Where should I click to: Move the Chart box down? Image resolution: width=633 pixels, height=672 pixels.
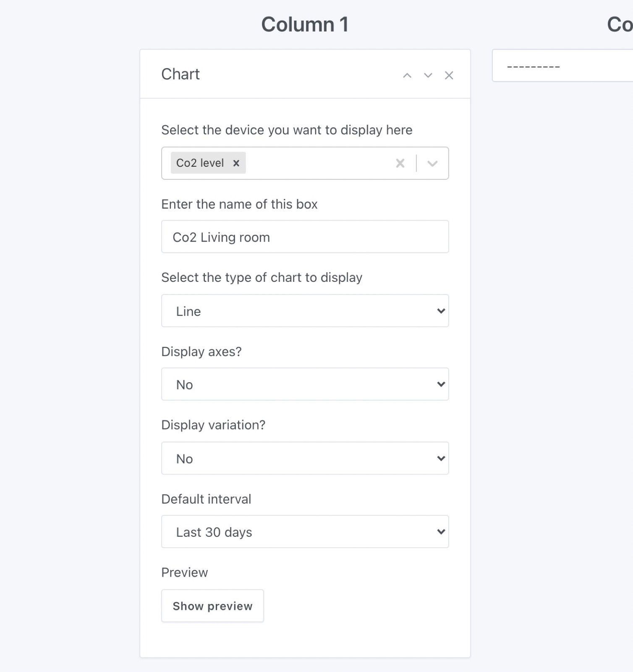point(428,76)
